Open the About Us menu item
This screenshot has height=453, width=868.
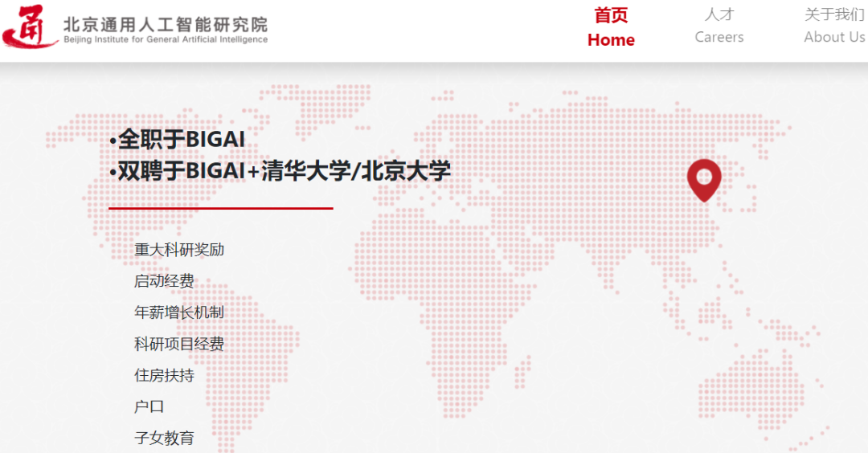[834, 27]
